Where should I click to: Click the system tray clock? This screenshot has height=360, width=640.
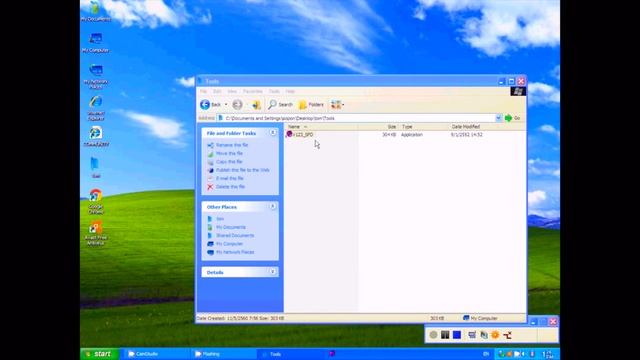[548, 354]
